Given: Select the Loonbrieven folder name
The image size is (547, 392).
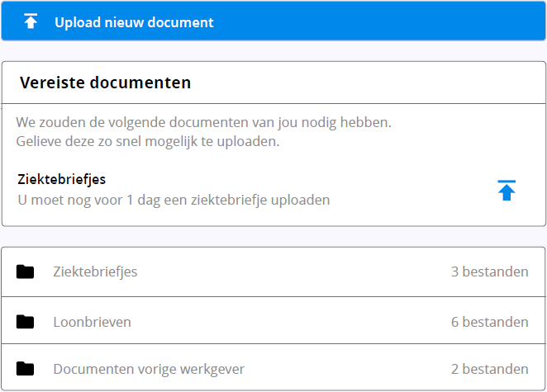Looking at the screenshot, I should (x=92, y=322).
